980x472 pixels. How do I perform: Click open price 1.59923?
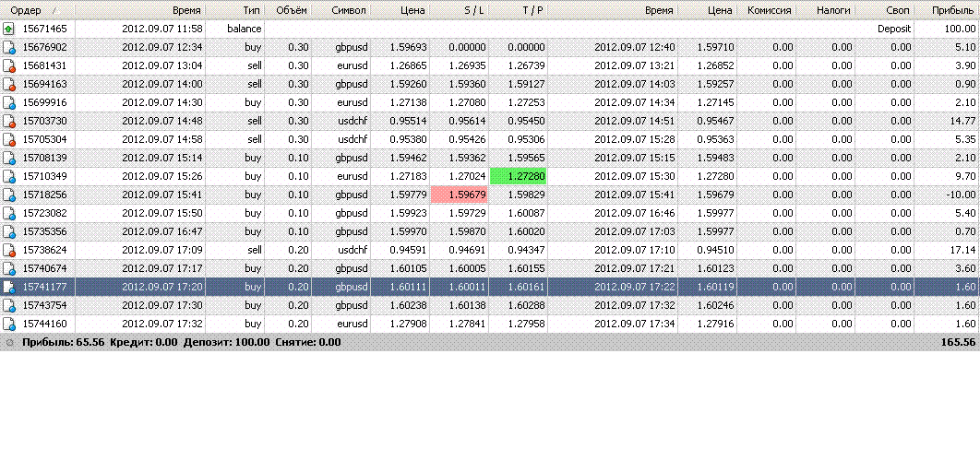408,213
